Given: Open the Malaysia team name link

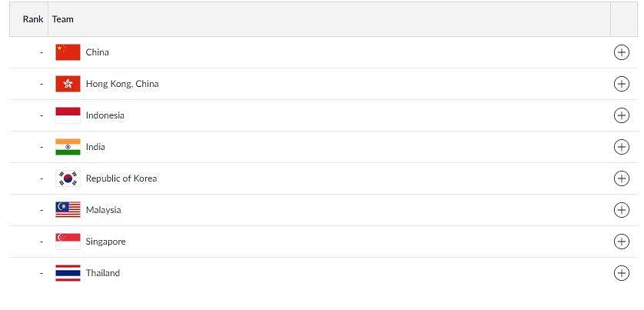Looking at the screenshot, I should 104,210.
